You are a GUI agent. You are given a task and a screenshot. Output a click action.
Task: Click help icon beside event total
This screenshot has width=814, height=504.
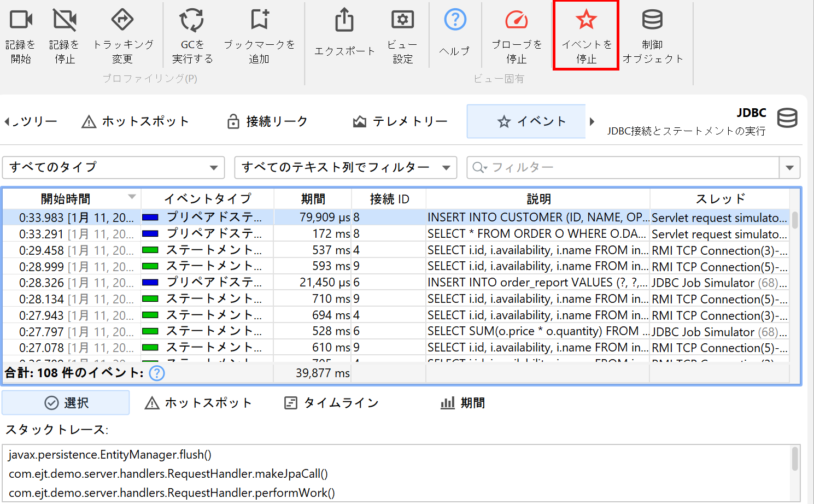pyautogui.click(x=157, y=373)
